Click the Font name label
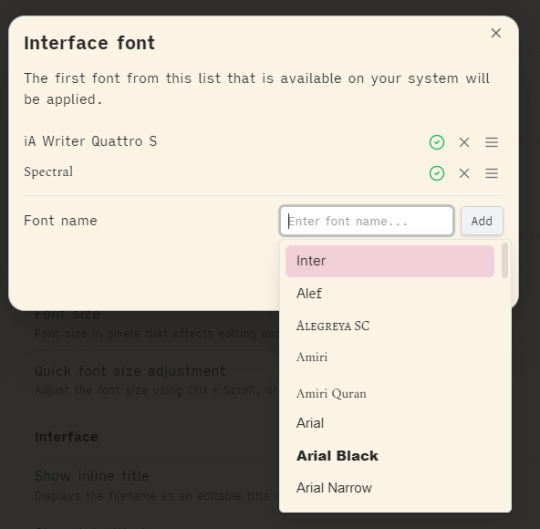The width and height of the screenshot is (540, 529). pyautogui.click(x=61, y=220)
